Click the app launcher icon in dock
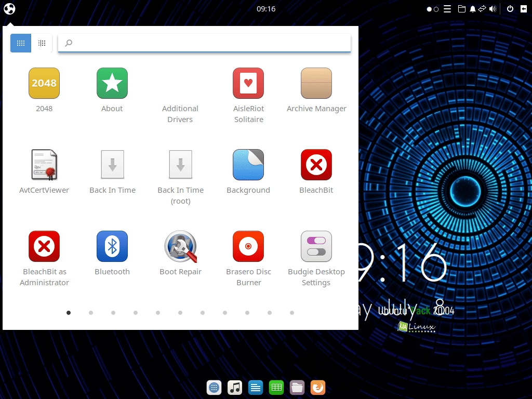 (214, 388)
